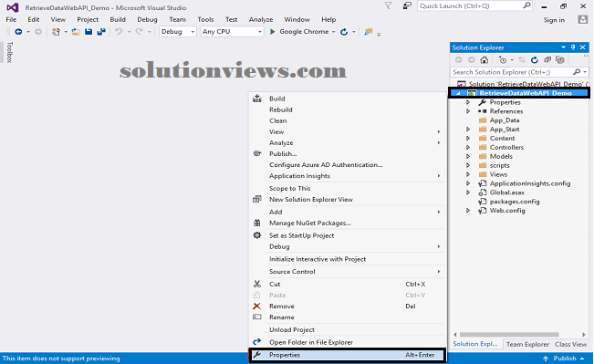Click the Solution Explorer horizontal scrollbar
The image size is (594, 364).
tap(509, 335)
